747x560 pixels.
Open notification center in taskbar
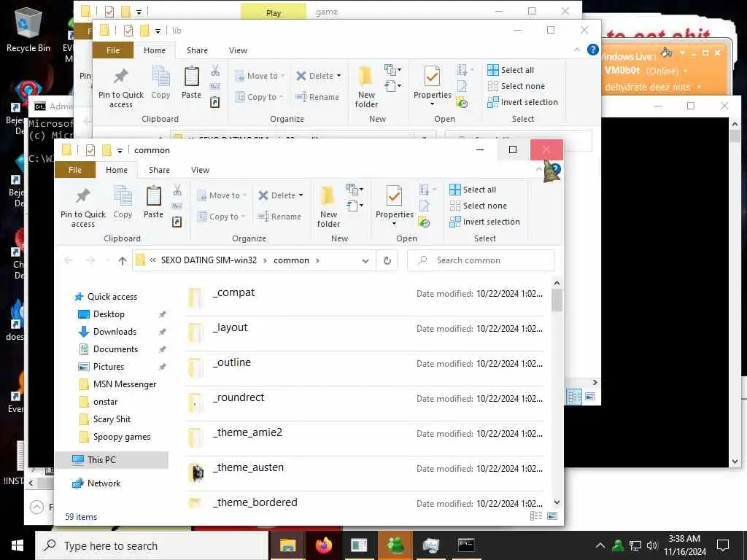[723, 545]
